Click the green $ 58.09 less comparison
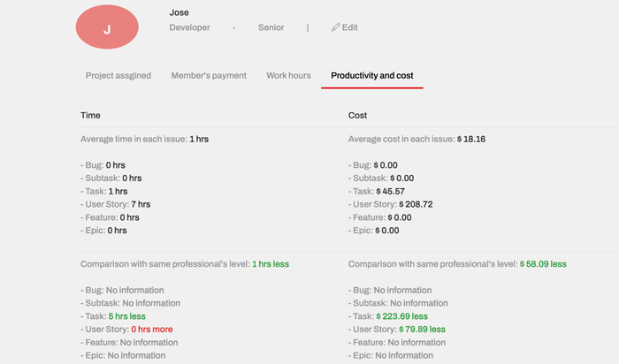Image resolution: width=619 pixels, height=364 pixels. [543, 264]
